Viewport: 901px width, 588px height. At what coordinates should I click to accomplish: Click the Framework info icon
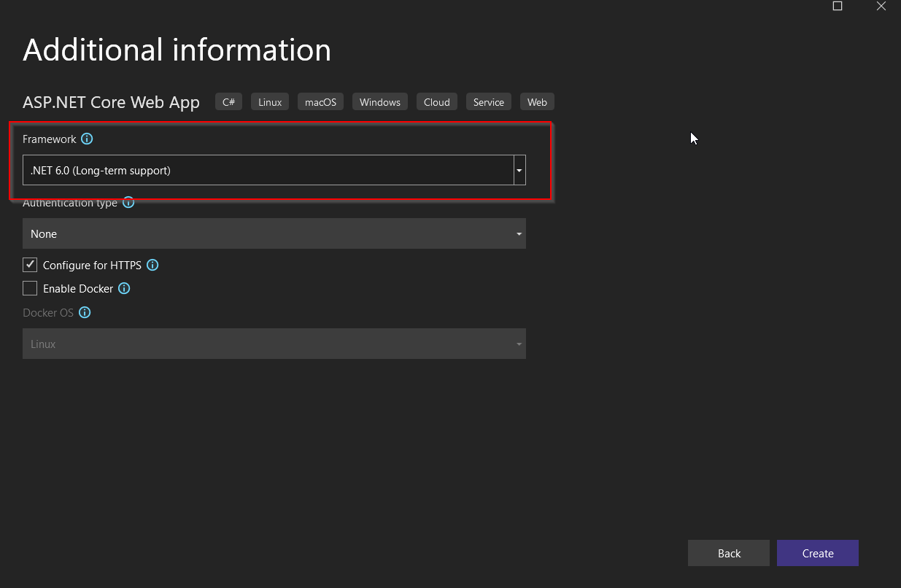[x=87, y=139]
